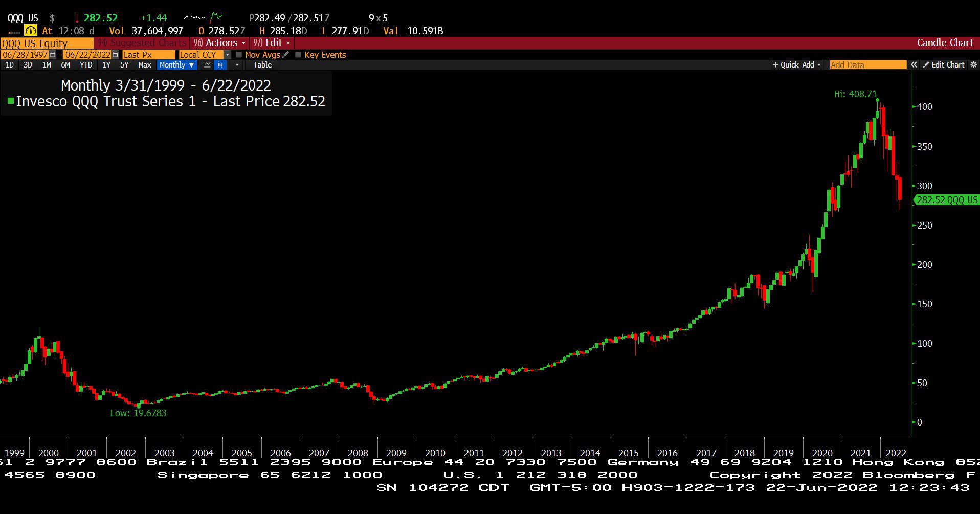Select the YTD range tab
The width and height of the screenshot is (980, 514).
pyautogui.click(x=86, y=65)
